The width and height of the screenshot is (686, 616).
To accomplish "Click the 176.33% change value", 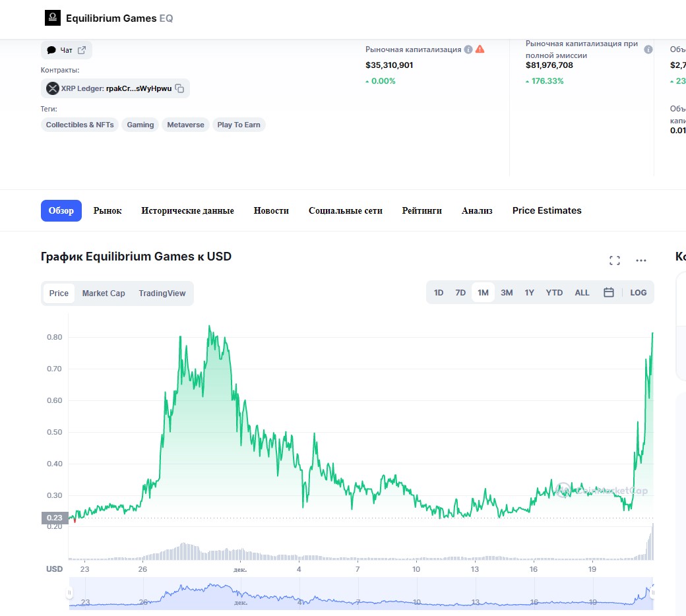I will coord(545,81).
